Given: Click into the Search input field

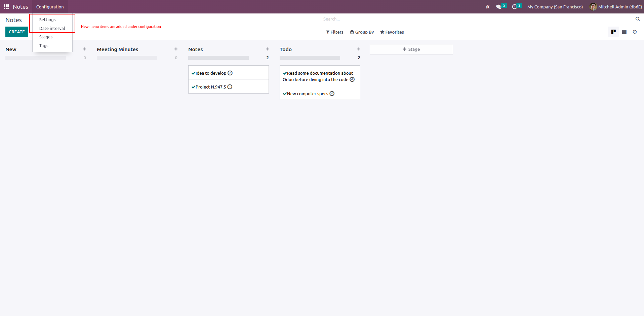Looking at the screenshot, I should pos(477,19).
